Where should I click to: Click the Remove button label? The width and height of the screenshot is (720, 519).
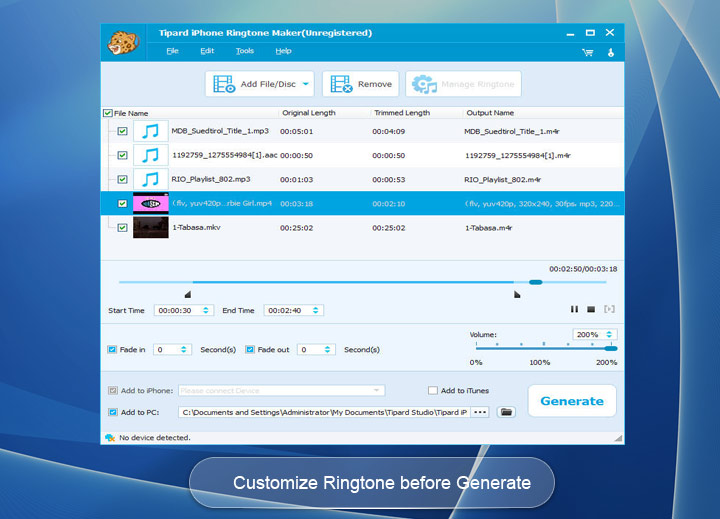pos(375,84)
